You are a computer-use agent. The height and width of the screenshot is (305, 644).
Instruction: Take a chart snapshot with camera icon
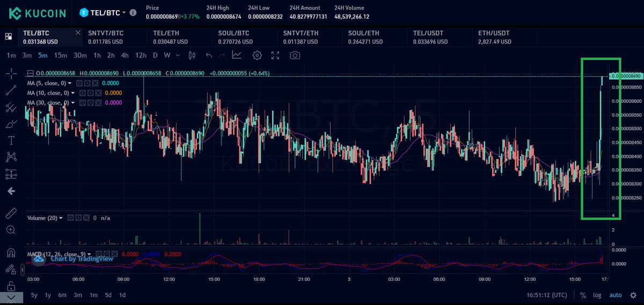(x=295, y=55)
